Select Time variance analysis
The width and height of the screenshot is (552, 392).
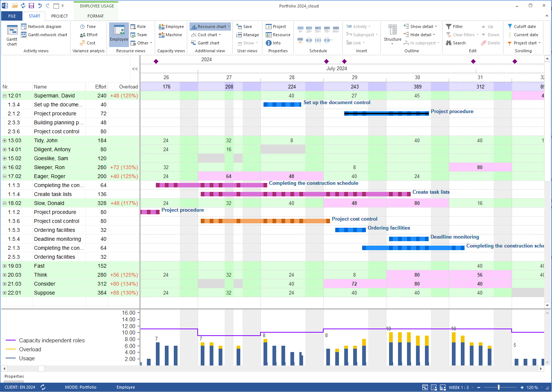click(88, 27)
